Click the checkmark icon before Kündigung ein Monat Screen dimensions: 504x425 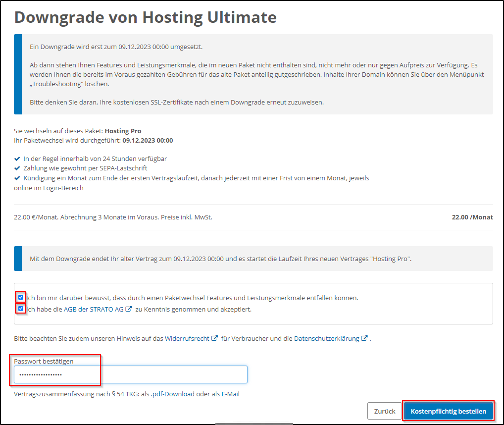tap(17, 178)
